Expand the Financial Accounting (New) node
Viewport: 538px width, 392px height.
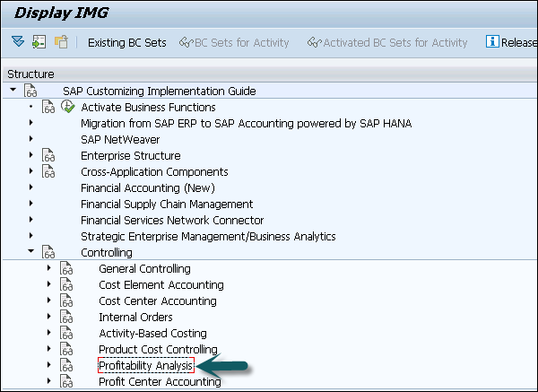[x=30, y=188]
